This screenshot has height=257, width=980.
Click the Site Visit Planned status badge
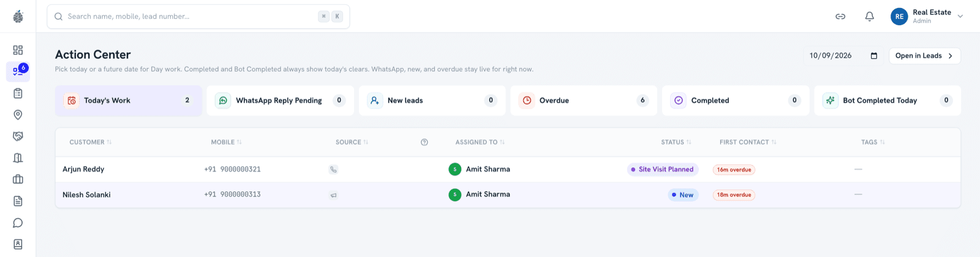coord(663,169)
